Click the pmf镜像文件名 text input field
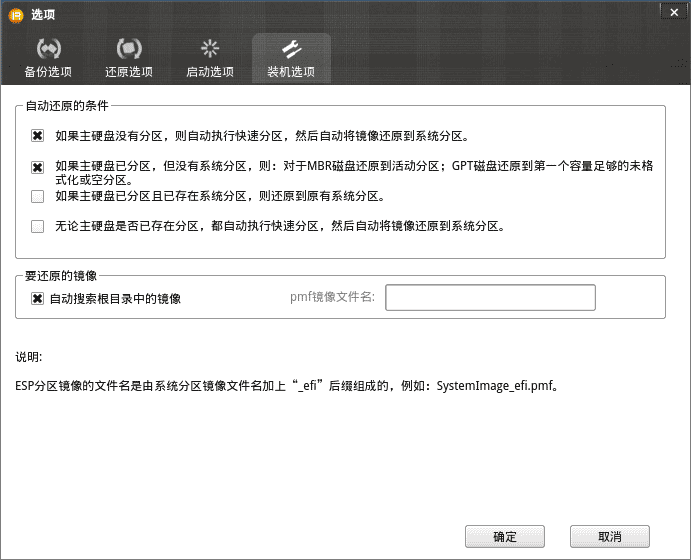The width and height of the screenshot is (691, 560). (x=490, y=298)
